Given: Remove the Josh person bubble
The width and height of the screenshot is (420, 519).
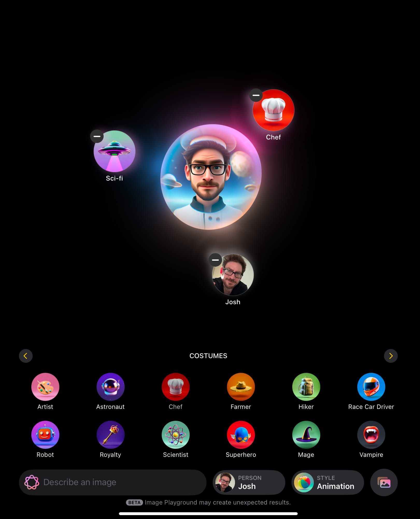Looking at the screenshot, I should tap(215, 260).
